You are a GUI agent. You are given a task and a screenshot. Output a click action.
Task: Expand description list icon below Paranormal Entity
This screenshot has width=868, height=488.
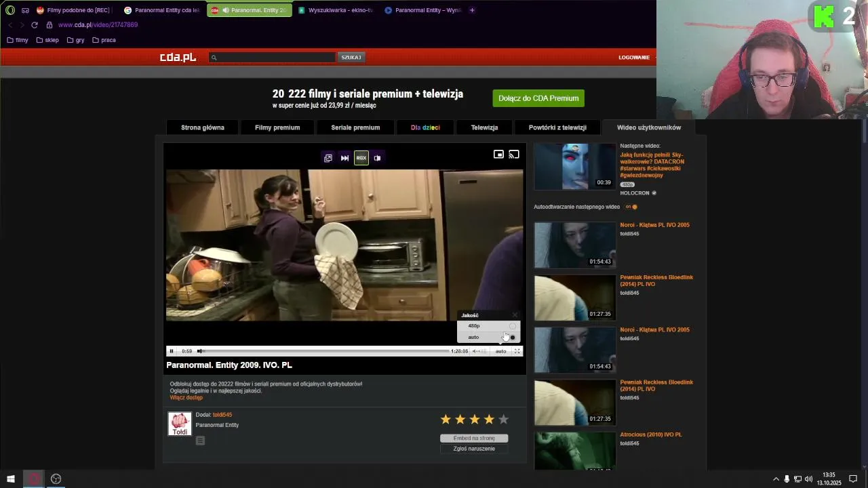(x=200, y=441)
